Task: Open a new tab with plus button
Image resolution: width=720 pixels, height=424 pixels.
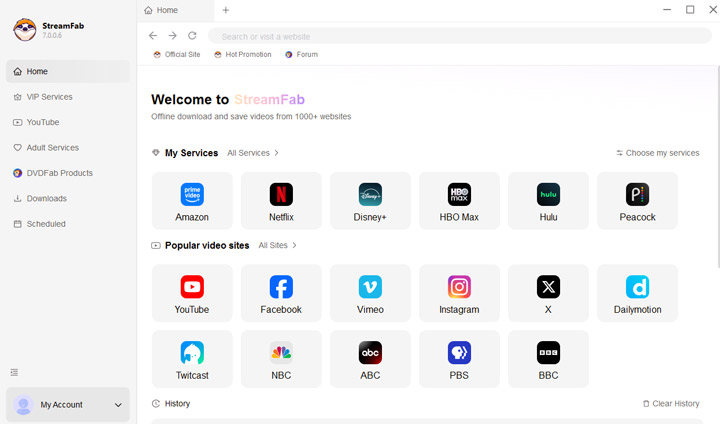Action: pyautogui.click(x=225, y=10)
